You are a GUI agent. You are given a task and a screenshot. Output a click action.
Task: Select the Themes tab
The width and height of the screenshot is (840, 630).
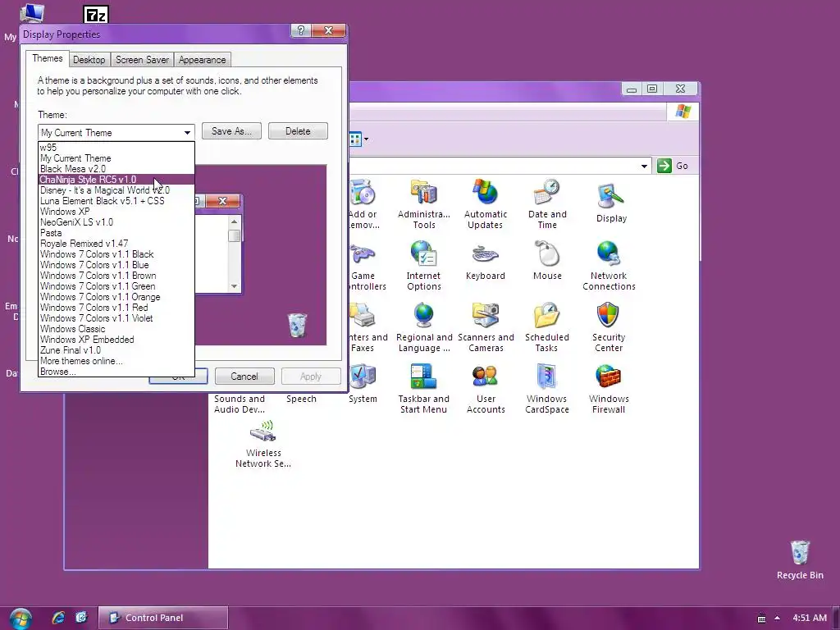pyautogui.click(x=47, y=58)
